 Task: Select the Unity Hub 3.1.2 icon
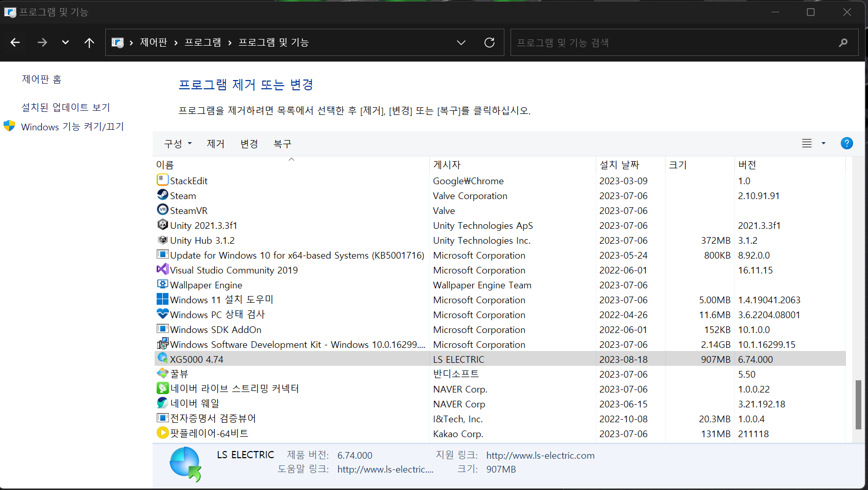point(162,240)
